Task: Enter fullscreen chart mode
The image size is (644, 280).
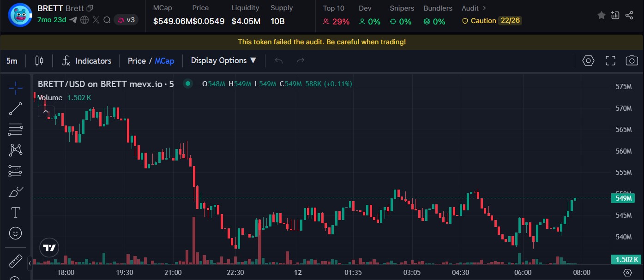Action: (x=610, y=60)
